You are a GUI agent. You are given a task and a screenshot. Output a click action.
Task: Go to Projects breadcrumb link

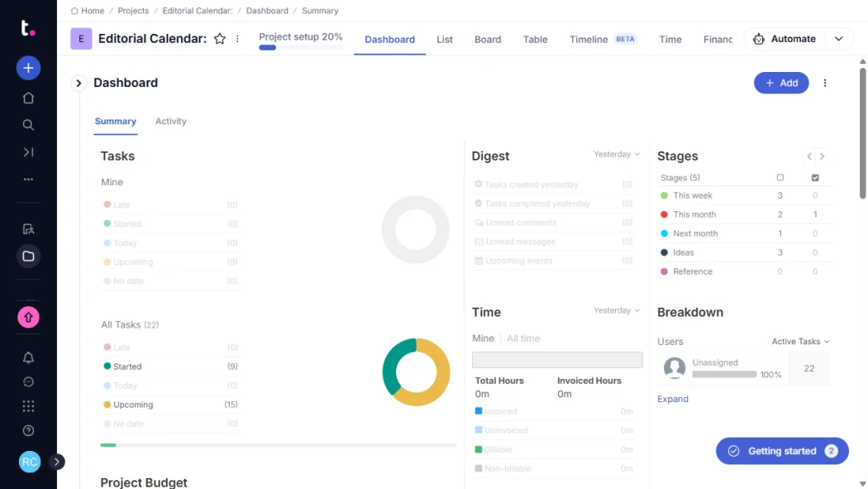[133, 11]
